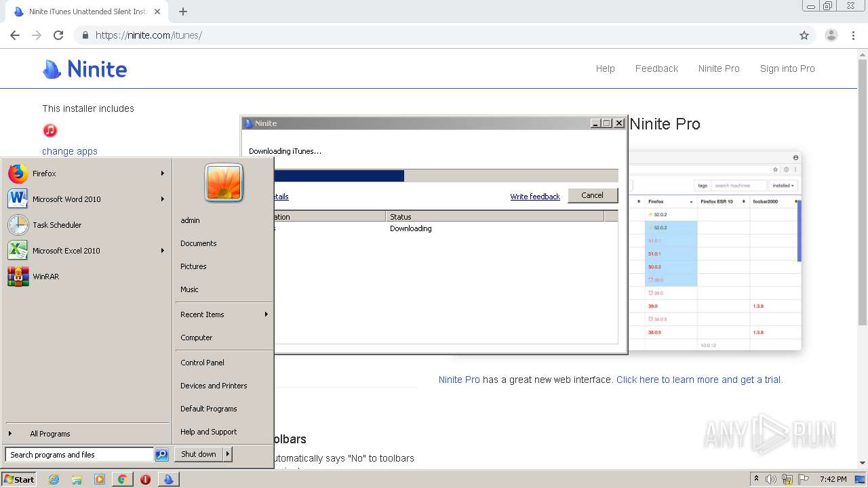Screen dimensions: 868x488
Task: Open Pictures from the Start menu
Action: [193, 266]
